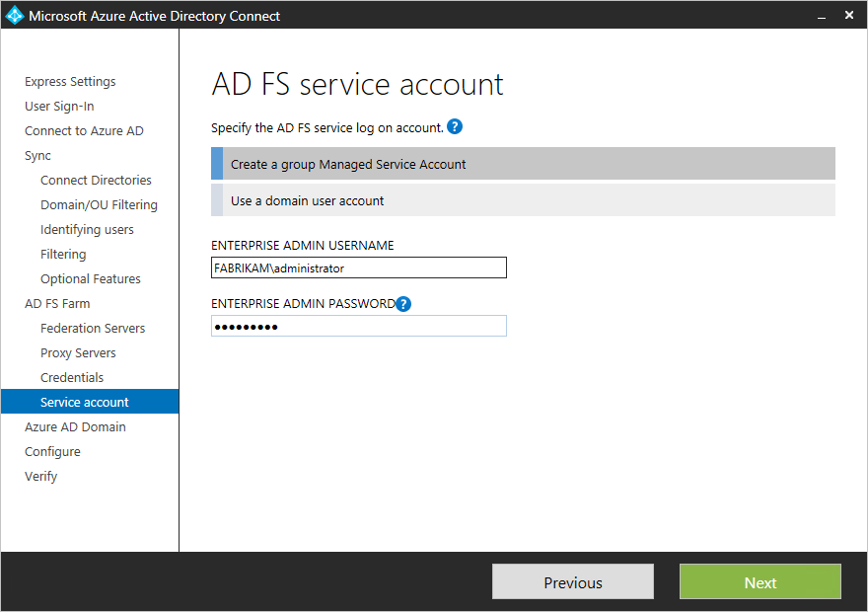868x612 pixels.
Task: Select Azure AD Domain step
Action: [75, 427]
